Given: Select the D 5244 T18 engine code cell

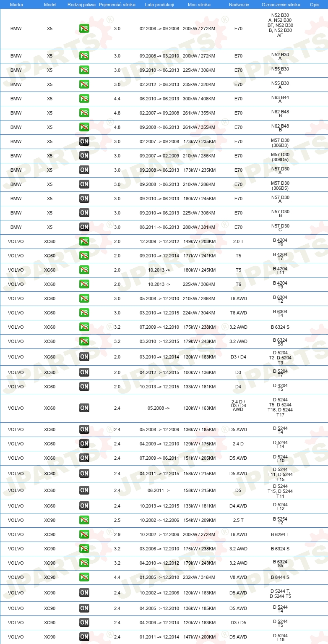Looking at the screenshot, I should (x=280, y=637).
